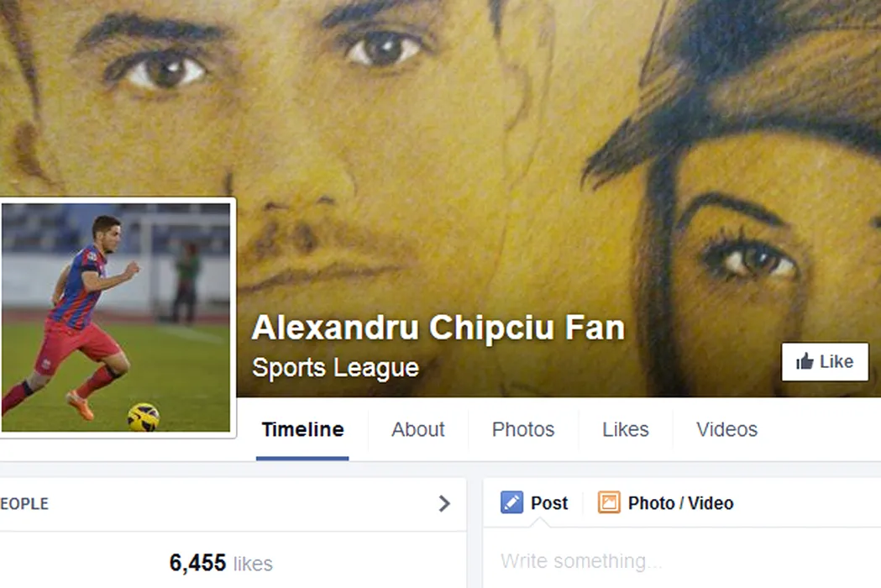This screenshot has width=881, height=588.
Task: Open the About tab
Action: [418, 429]
